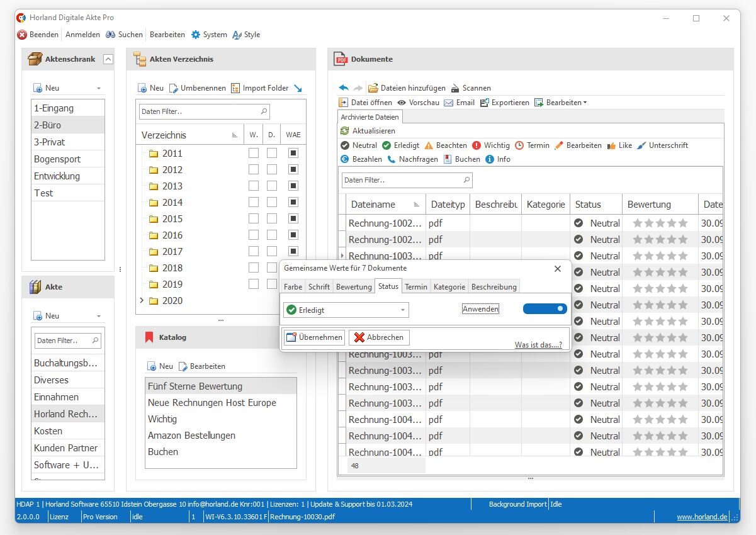Switch to the Bewertung tab in dialog
The width and height of the screenshot is (756, 535).
[x=354, y=286]
